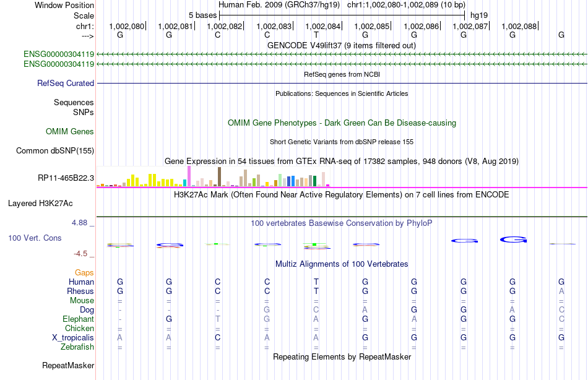Screen dimensions: 588x380
Task: Click the hg19 scale bar label
Action: (479, 15)
